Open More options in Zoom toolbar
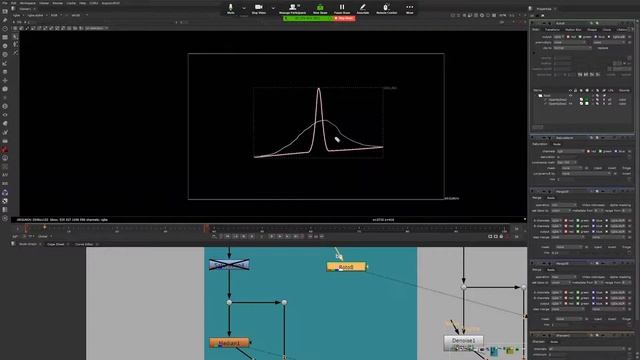This screenshot has width=640, height=360. [x=409, y=9]
